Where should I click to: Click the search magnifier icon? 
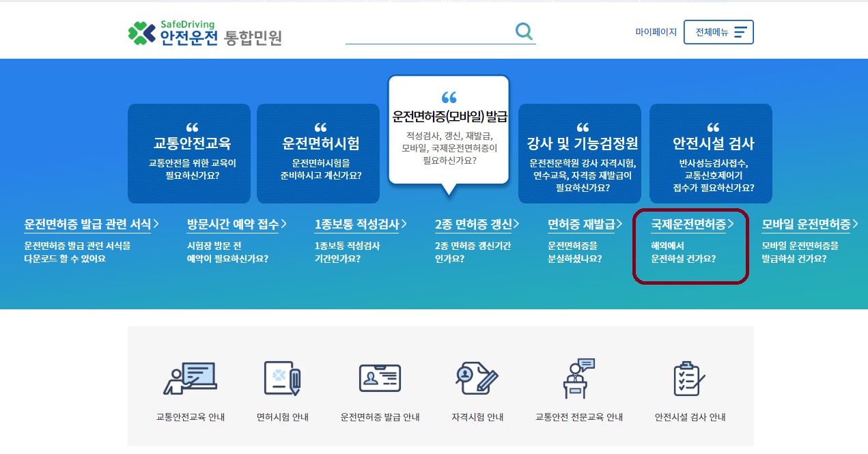524,31
